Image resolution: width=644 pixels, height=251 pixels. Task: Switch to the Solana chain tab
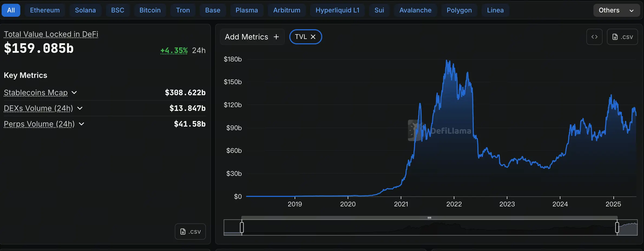click(x=85, y=10)
